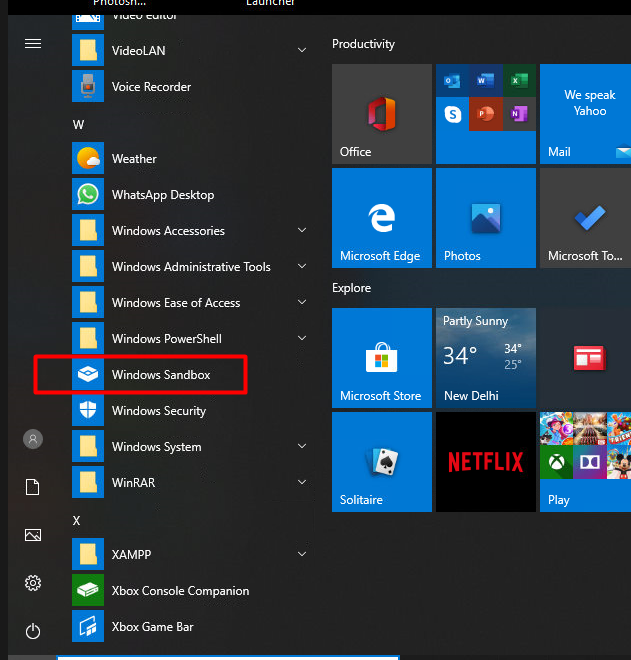This screenshot has width=631, height=660.
Task: Open the Microsoft To Do tile
Action: point(586,218)
